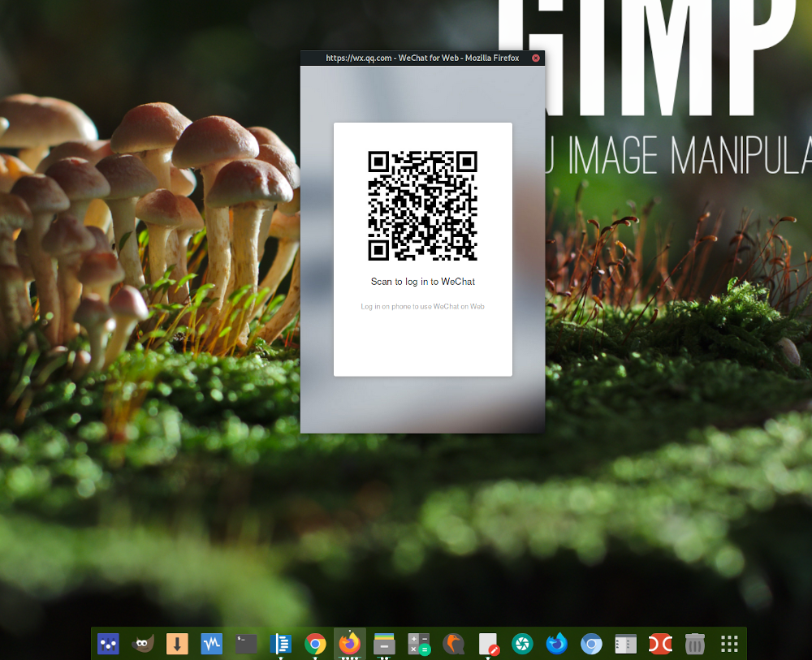The image size is (812, 660).
Task: Open the text editor with red pencil
Action: click(x=488, y=644)
